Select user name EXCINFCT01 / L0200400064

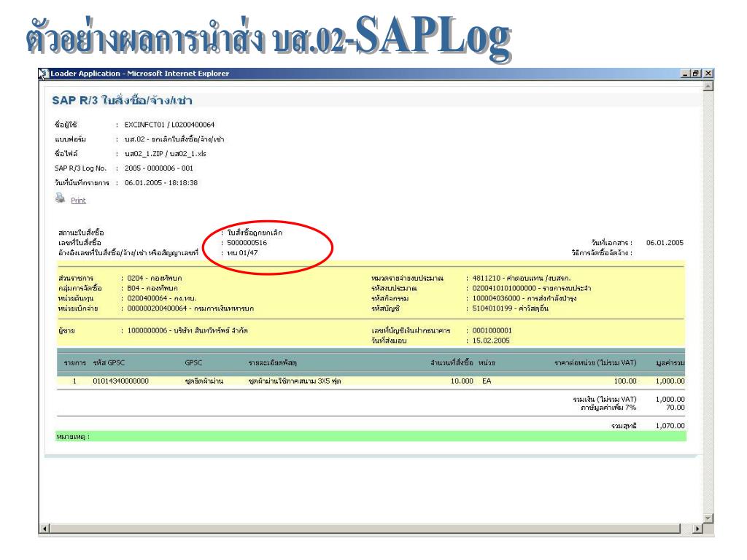169,125
